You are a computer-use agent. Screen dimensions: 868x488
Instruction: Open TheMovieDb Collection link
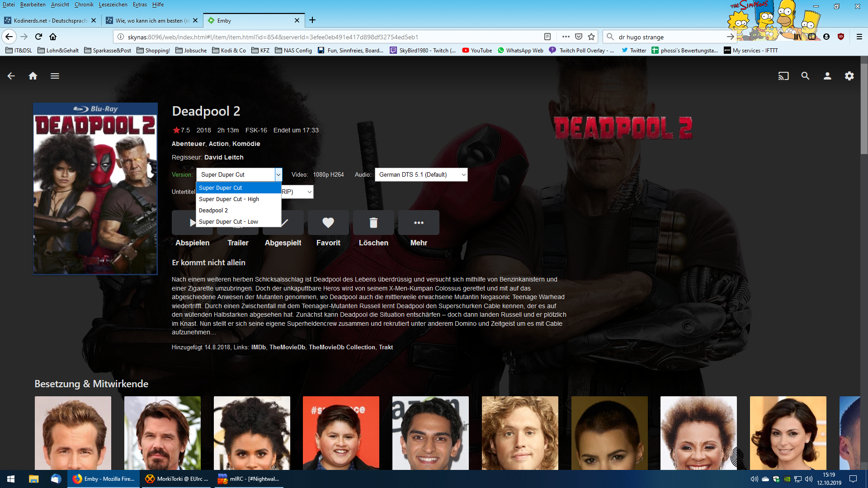pos(342,347)
